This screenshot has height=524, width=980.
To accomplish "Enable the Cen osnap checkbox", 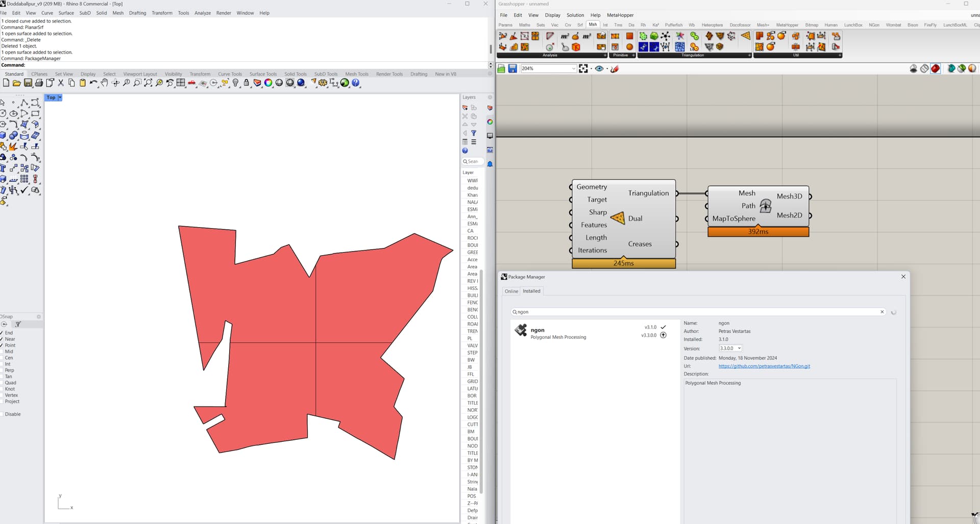I will [2, 358].
